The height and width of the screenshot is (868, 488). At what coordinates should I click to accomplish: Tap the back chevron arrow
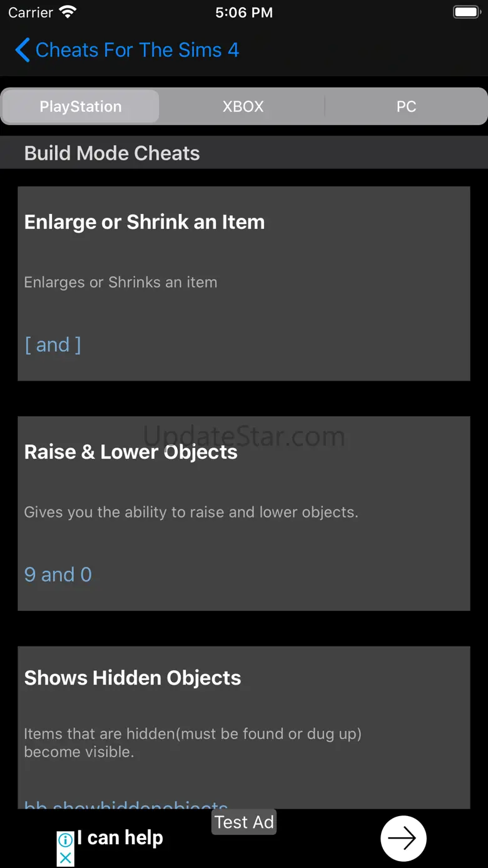click(23, 50)
